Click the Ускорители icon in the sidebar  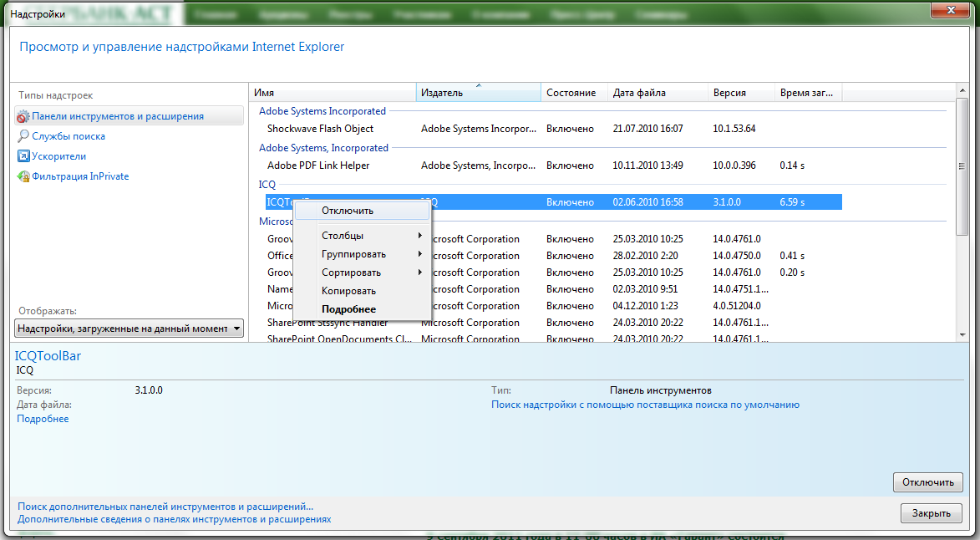coord(23,156)
